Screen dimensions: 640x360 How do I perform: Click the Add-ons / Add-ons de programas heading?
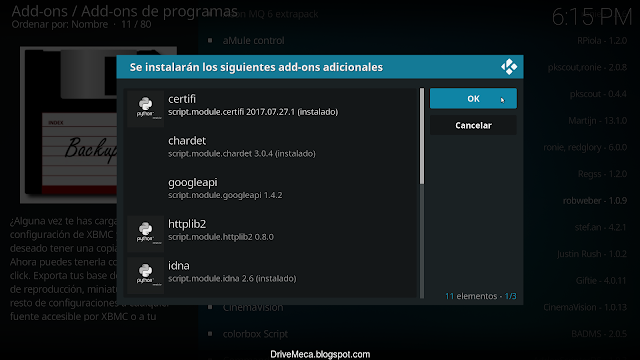pos(124,11)
